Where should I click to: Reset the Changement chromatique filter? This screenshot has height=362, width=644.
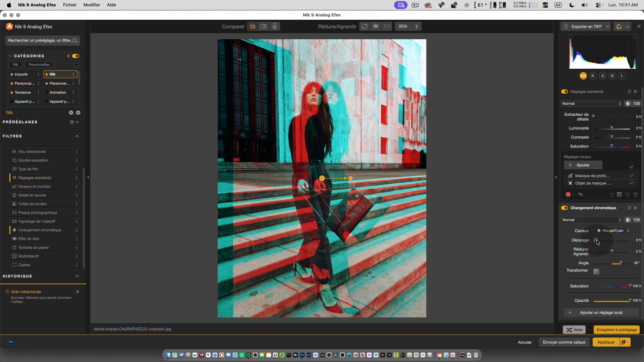(629, 208)
